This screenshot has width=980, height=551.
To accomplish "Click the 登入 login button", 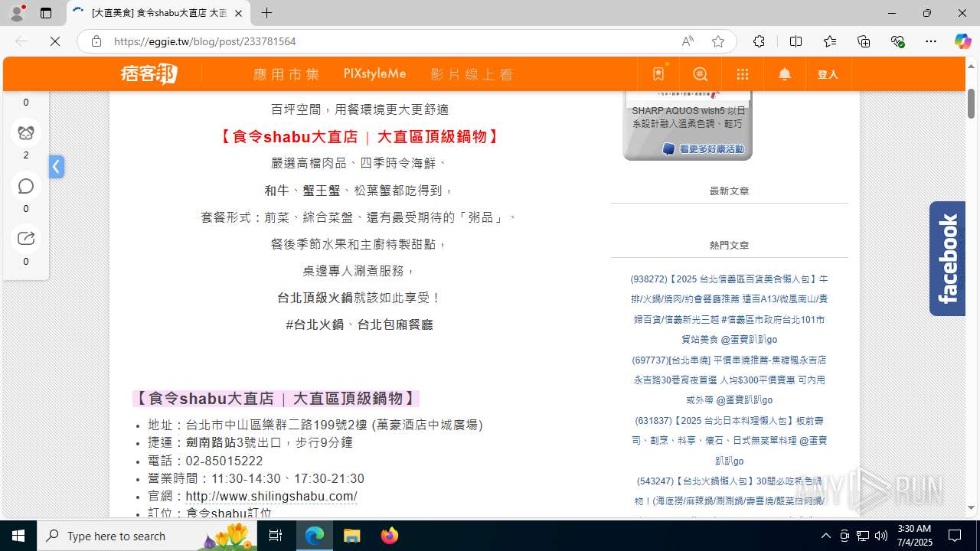I will (828, 74).
